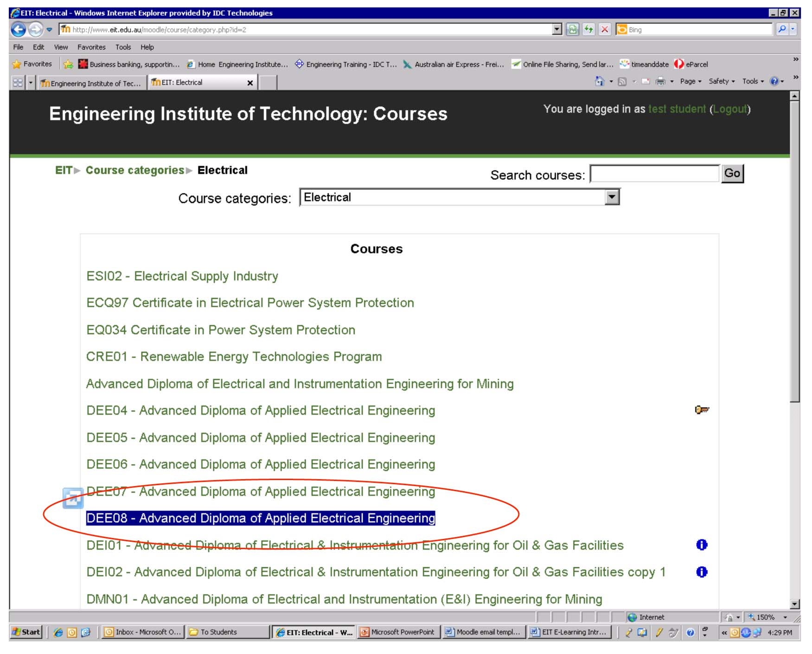Open the recent pages dropdown arrow
This screenshot has width=812, height=654.
click(49, 30)
